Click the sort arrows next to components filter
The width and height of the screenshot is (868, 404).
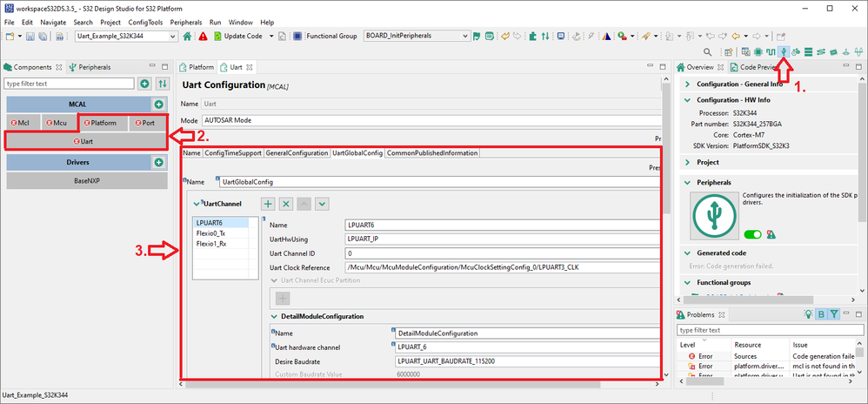[162, 84]
